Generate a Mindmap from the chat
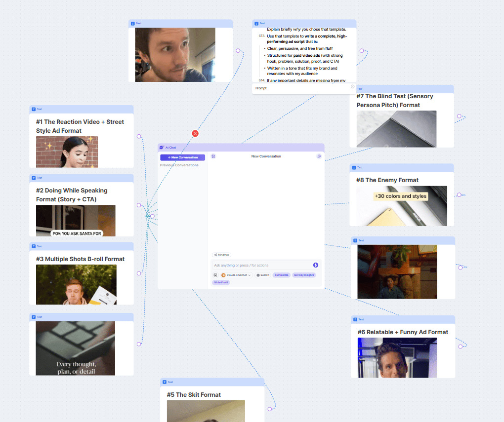The height and width of the screenshot is (422, 504). [222, 255]
